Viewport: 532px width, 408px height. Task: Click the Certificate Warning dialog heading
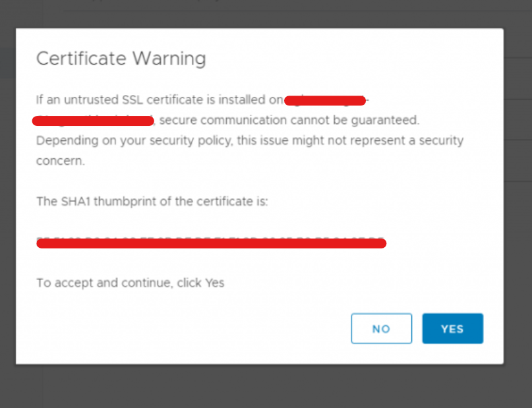coord(121,59)
